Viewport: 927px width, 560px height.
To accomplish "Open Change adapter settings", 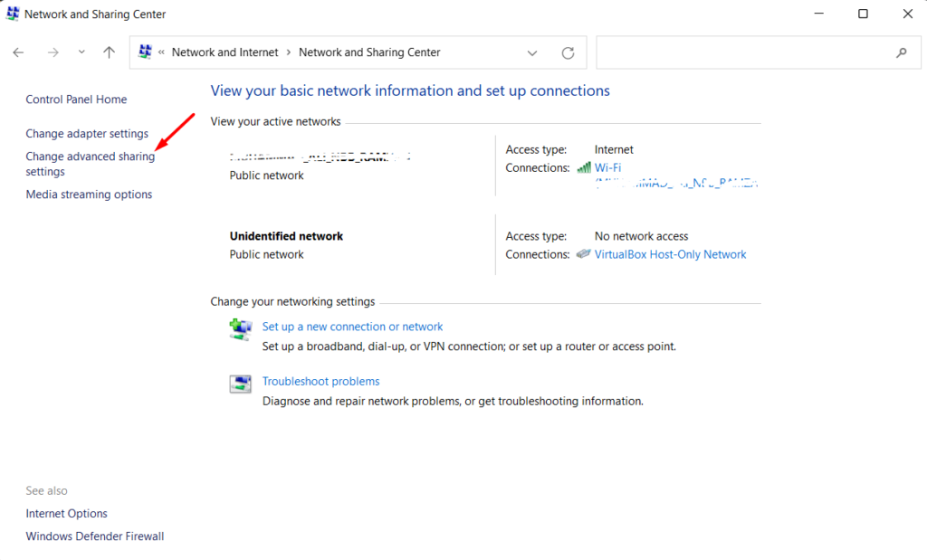I will pyautogui.click(x=87, y=133).
